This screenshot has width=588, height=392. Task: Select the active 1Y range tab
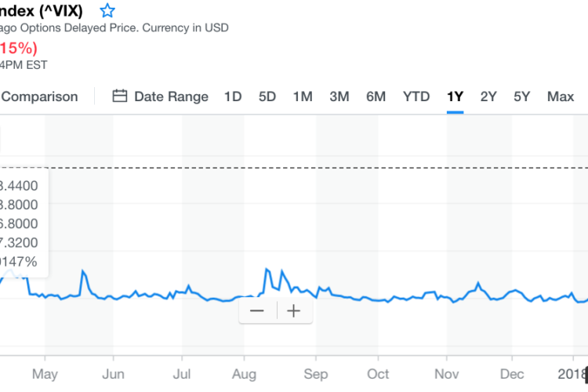pos(455,96)
